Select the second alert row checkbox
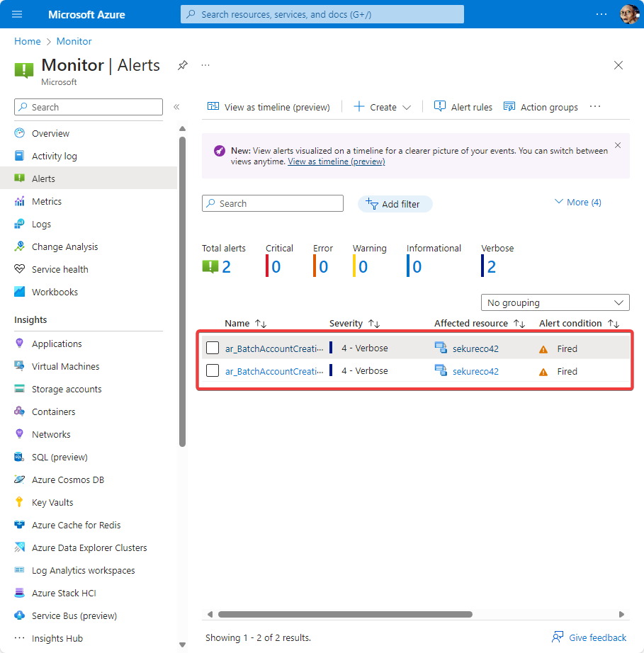The height and width of the screenshot is (653, 644). (213, 371)
